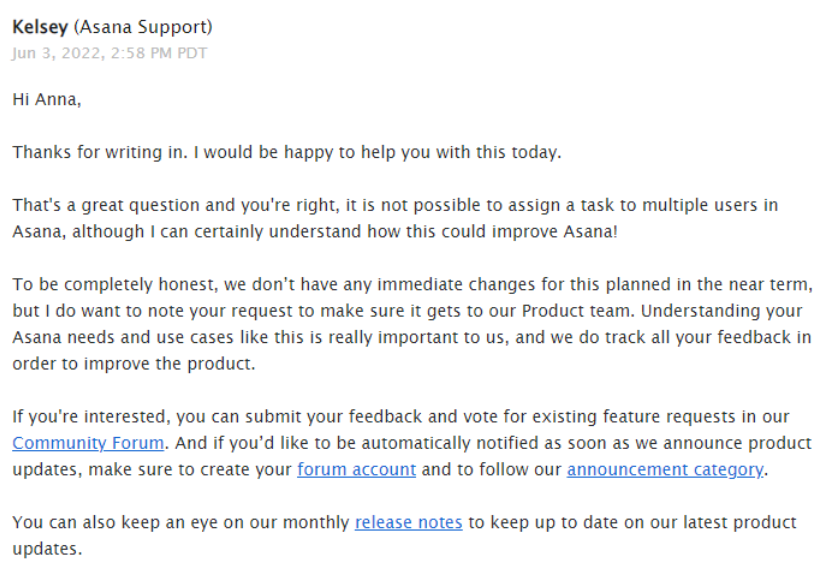Click the 'That's a great question' line
This screenshot has height=562, width=824.
(x=395, y=205)
